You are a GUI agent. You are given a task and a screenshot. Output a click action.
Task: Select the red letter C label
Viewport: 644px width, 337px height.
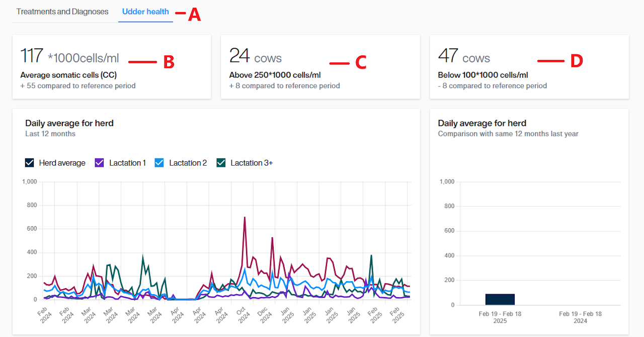coord(361,62)
